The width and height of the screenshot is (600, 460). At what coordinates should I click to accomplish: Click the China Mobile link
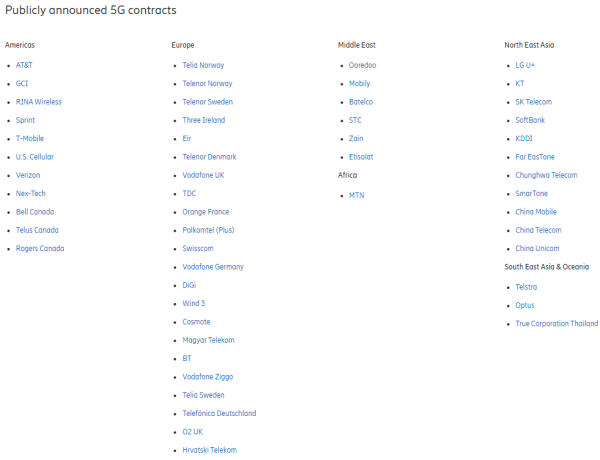(538, 212)
